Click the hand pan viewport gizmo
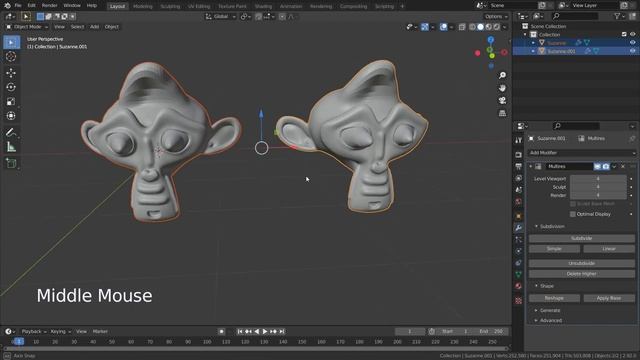Image resolution: width=640 pixels, height=360 pixels. [502, 88]
